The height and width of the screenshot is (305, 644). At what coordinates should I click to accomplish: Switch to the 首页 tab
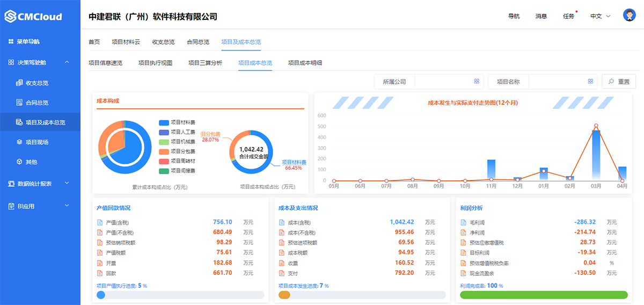click(94, 42)
